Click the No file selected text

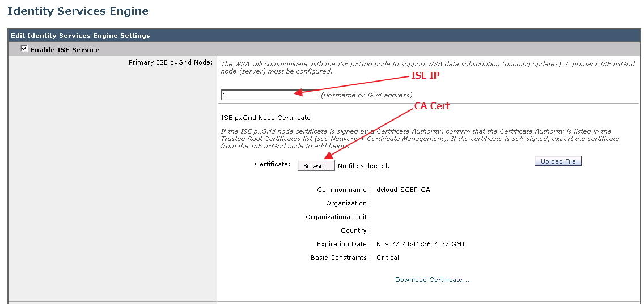pos(363,166)
